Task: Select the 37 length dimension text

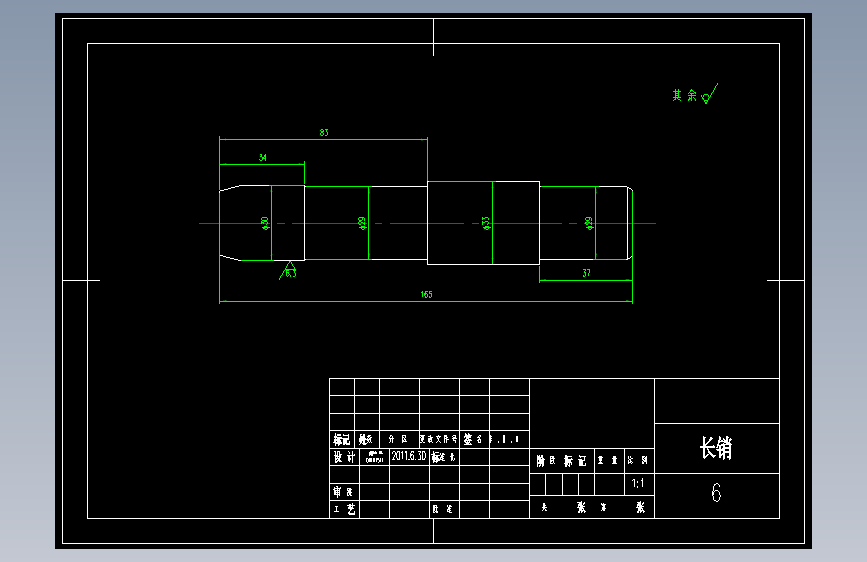Action: [x=586, y=273]
